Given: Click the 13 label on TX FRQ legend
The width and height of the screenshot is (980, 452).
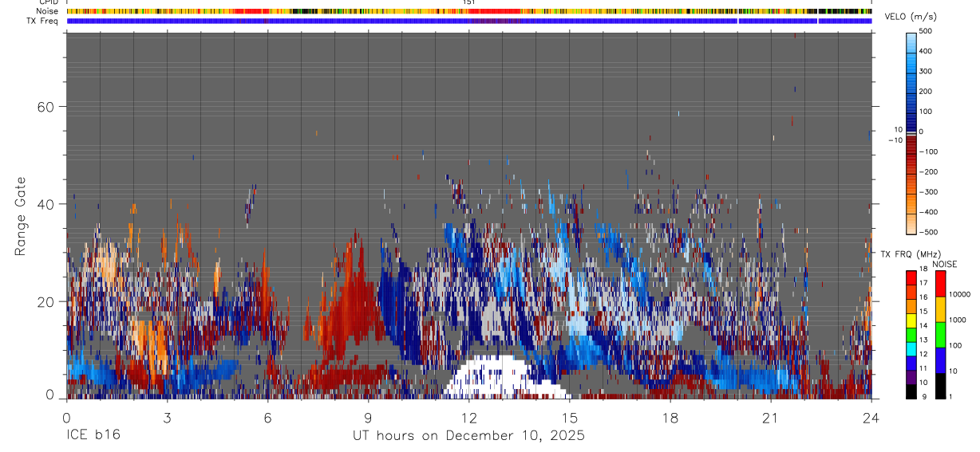Looking at the screenshot, I should tap(924, 340).
